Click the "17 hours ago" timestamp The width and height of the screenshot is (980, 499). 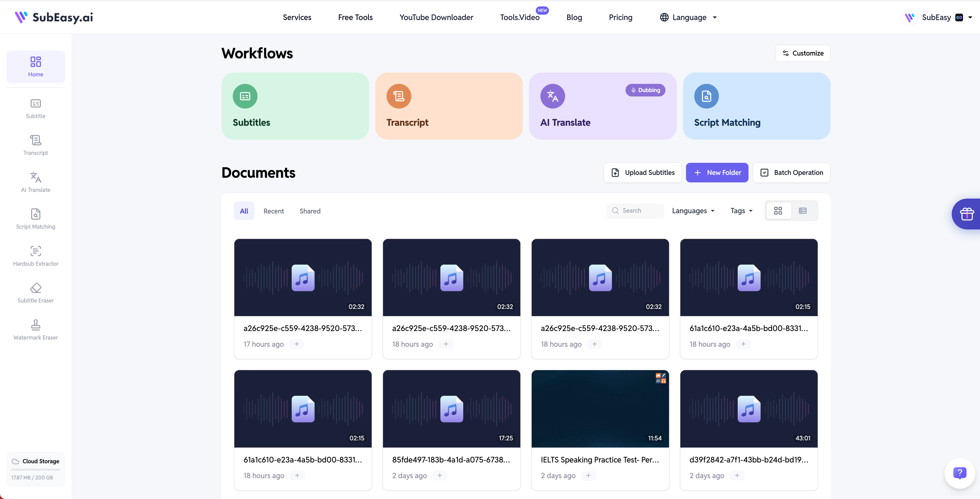[263, 344]
